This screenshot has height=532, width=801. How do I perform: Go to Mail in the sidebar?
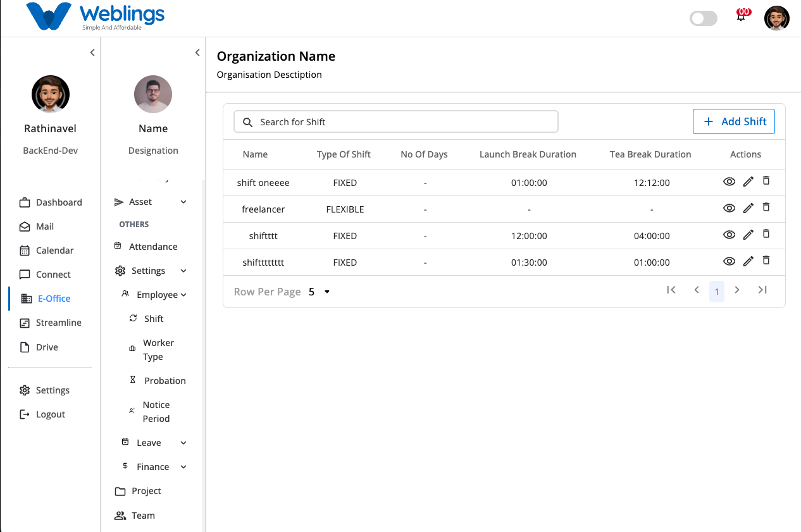(x=37, y=226)
